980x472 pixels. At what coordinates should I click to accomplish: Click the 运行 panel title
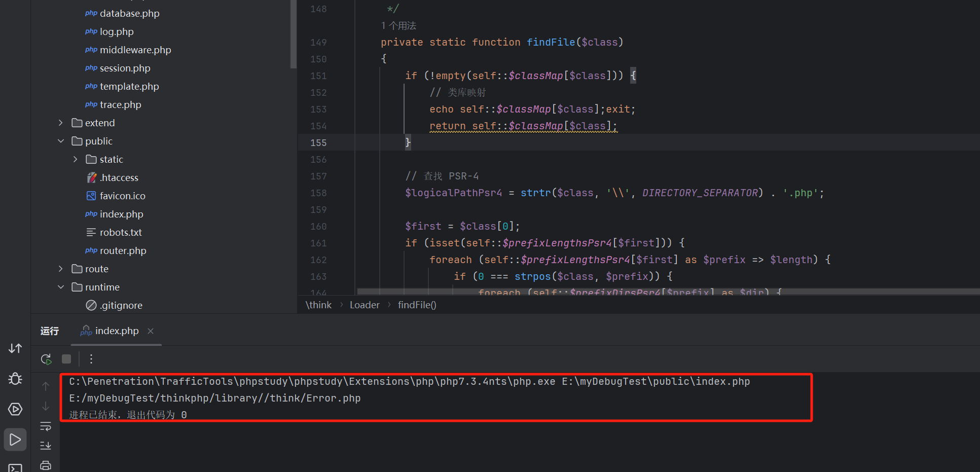(x=50, y=331)
